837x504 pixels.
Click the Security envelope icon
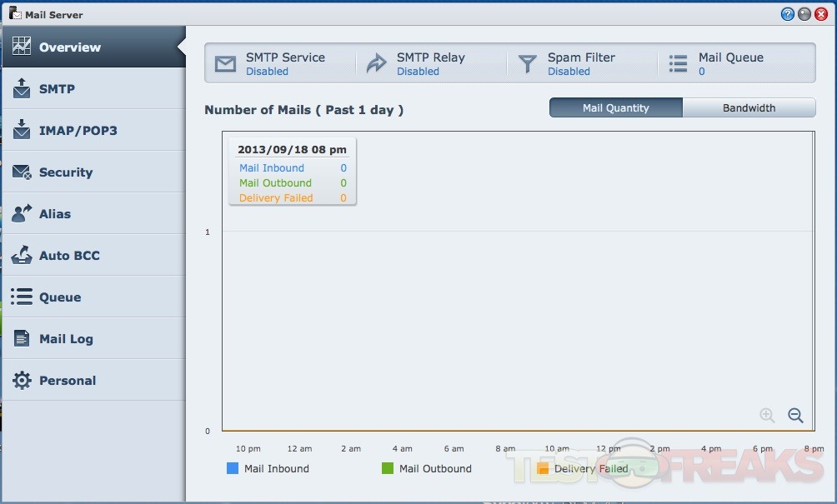(23, 172)
